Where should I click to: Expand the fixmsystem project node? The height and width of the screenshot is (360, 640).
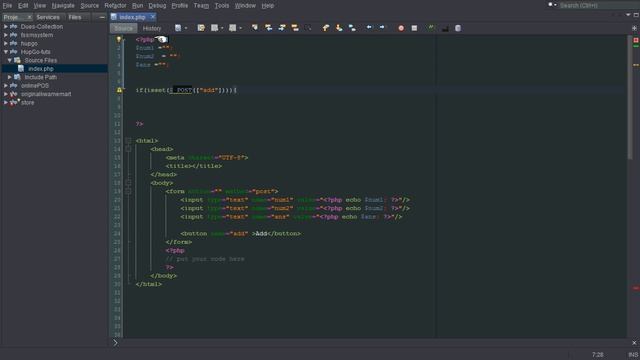6,35
